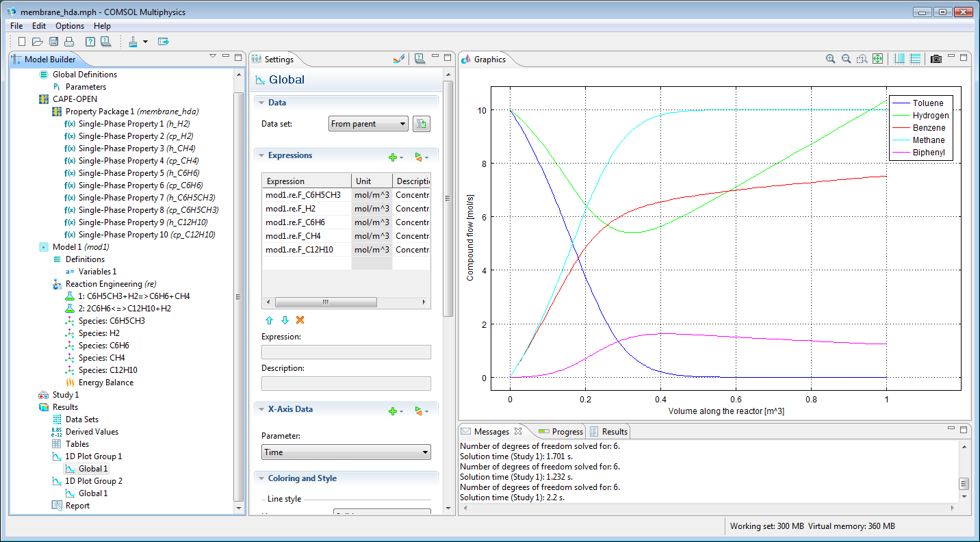
Task: Open the Data set 'From parent' dropdown
Action: tap(368, 124)
